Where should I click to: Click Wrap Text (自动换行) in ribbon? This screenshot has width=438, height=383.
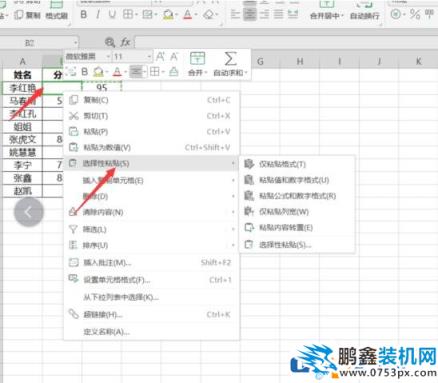click(365, 11)
